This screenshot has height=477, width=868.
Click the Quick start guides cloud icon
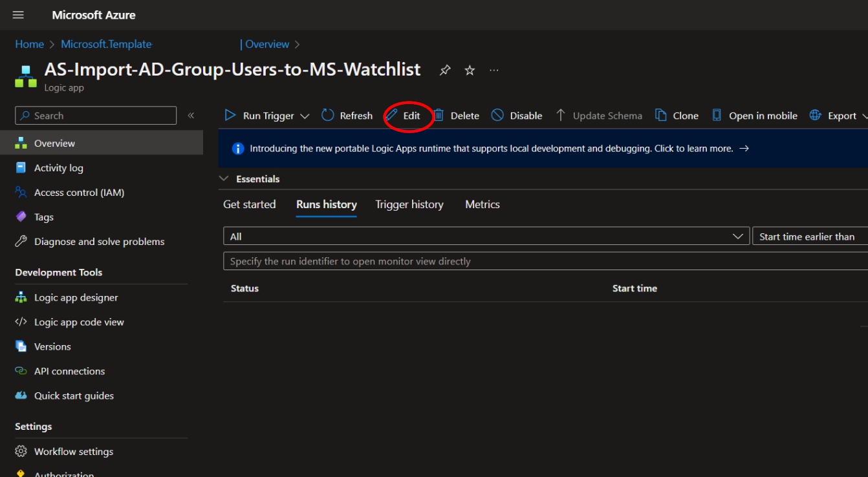coord(21,396)
